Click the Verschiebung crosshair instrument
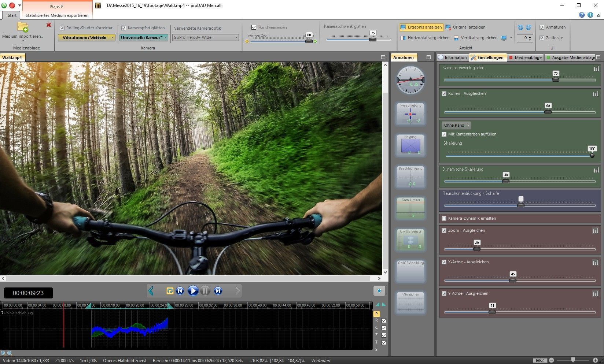The height and width of the screenshot is (364, 604). (410, 114)
